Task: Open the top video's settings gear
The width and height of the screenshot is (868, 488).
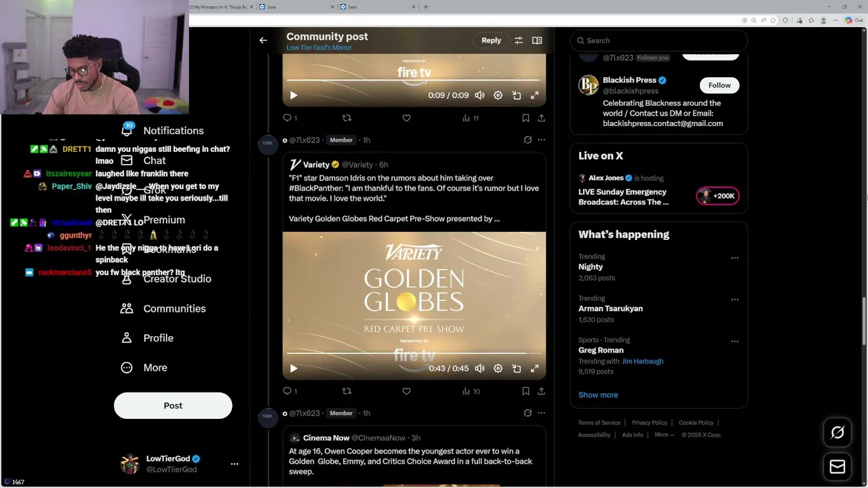Action: click(498, 96)
